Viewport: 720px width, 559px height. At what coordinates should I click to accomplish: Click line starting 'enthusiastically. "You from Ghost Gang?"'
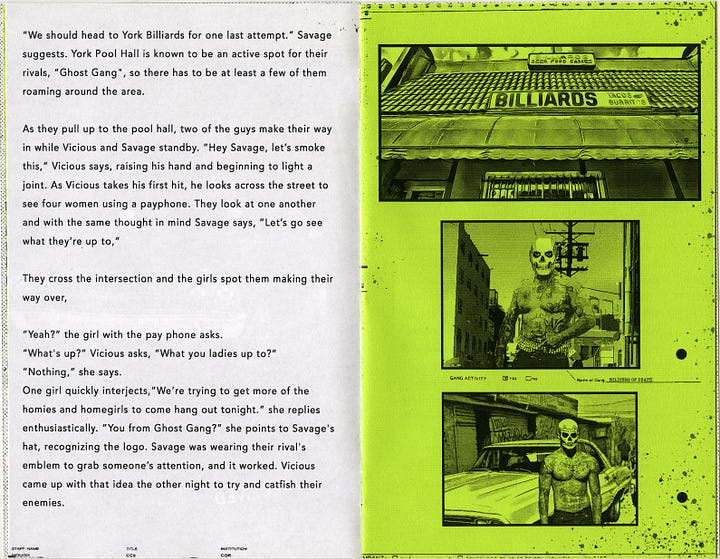(178, 429)
